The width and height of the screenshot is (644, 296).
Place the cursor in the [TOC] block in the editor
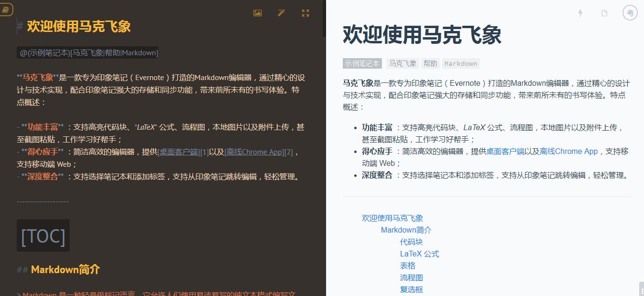[43, 235]
